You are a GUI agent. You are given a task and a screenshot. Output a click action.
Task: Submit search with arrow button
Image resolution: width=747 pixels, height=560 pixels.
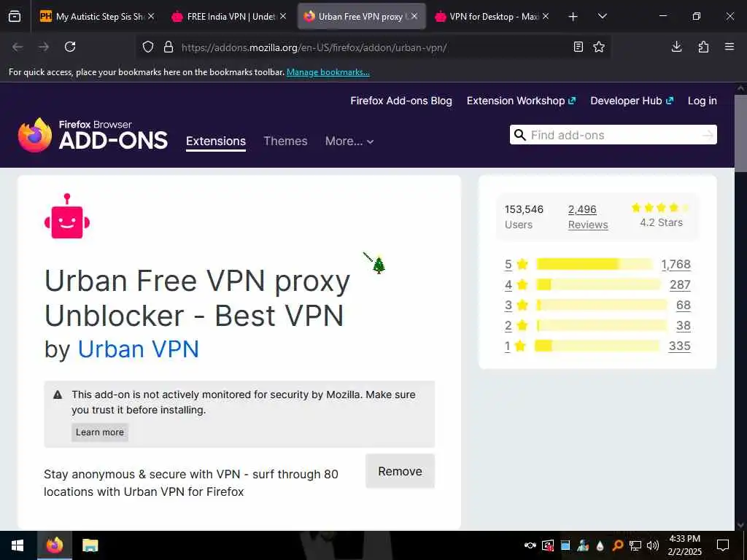(x=708, y=135)
